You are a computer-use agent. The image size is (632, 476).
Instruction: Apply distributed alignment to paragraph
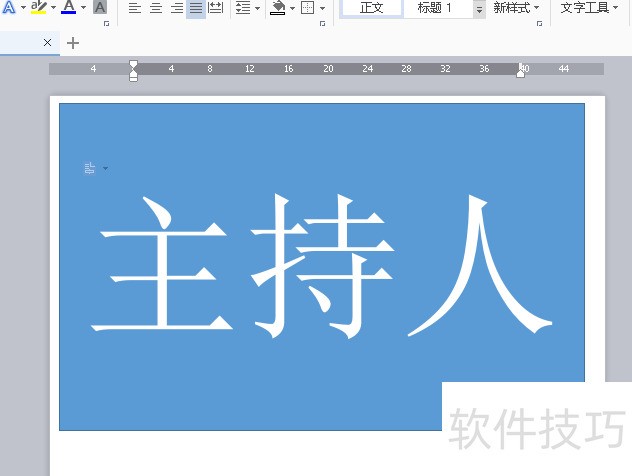[215, 8]
